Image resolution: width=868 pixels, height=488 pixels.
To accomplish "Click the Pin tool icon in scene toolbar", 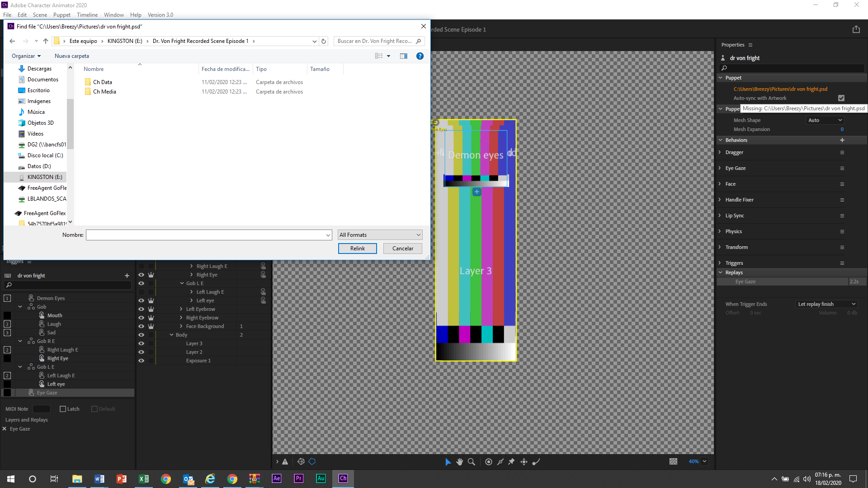I will (511, 461).
